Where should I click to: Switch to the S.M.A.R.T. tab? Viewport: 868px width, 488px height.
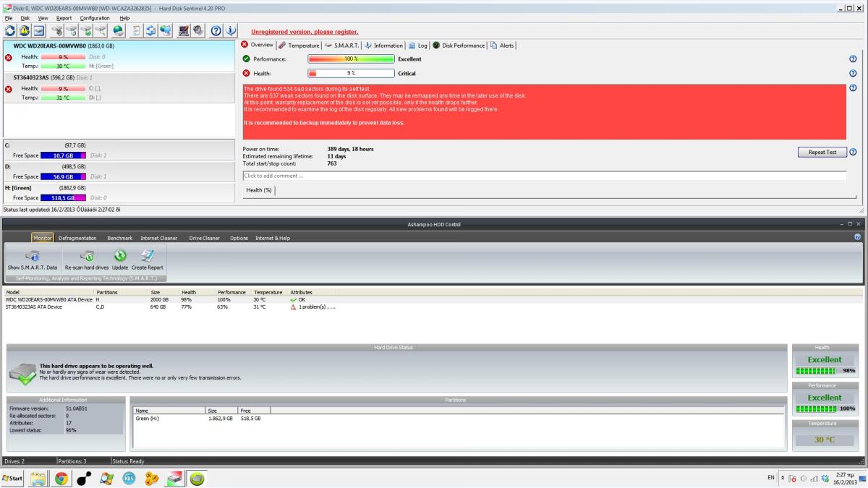pyautogui.click(x=342, y=46)
